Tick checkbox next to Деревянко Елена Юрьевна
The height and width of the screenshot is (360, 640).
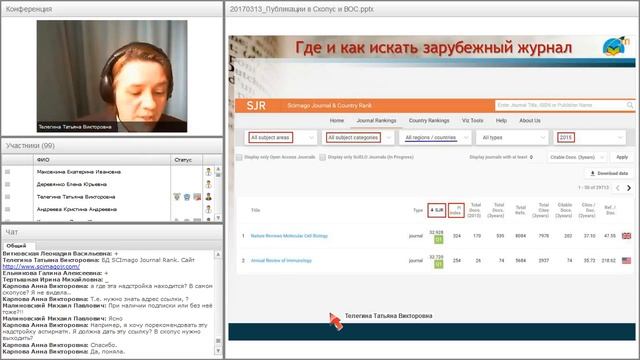[x=7, y=184]
